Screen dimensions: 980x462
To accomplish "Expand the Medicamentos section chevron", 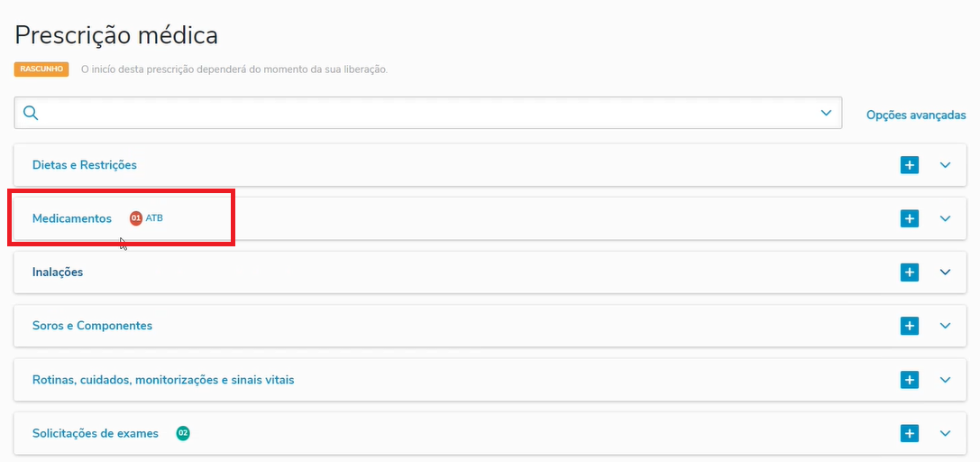I will pyautogui.click(x=945, y=218).
